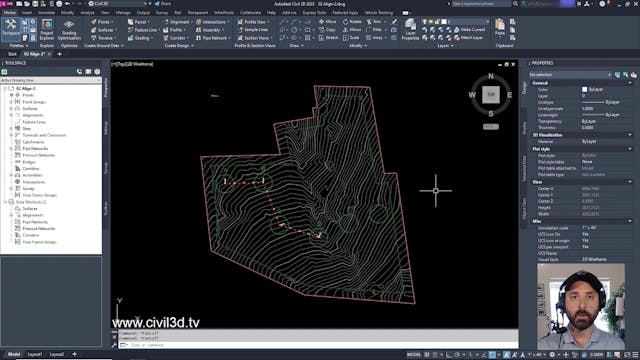The image size is (640, 360).
Task: Click the new drawing tab plus button
Action: [60, 54]
